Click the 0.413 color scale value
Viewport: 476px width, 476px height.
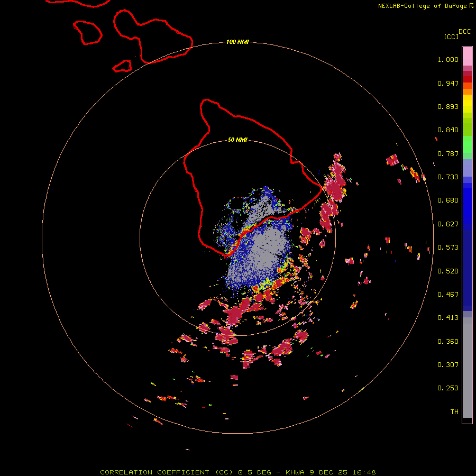[x=448, y=318]
